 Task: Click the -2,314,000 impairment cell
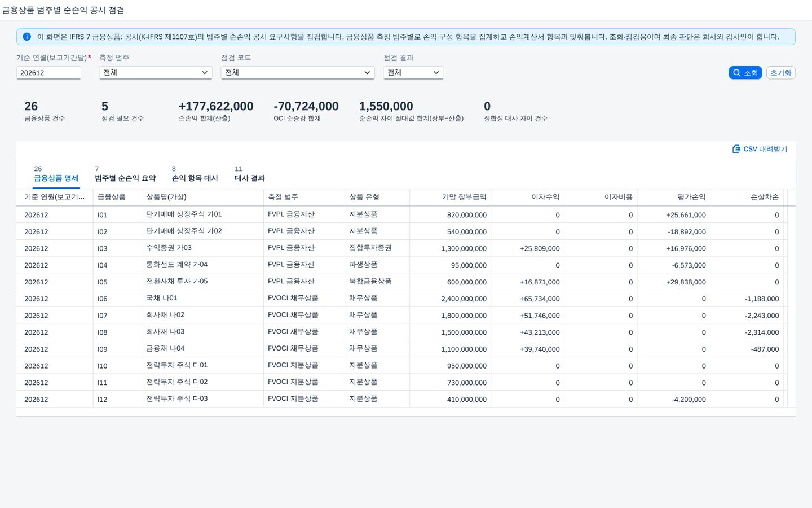(747, 332)
